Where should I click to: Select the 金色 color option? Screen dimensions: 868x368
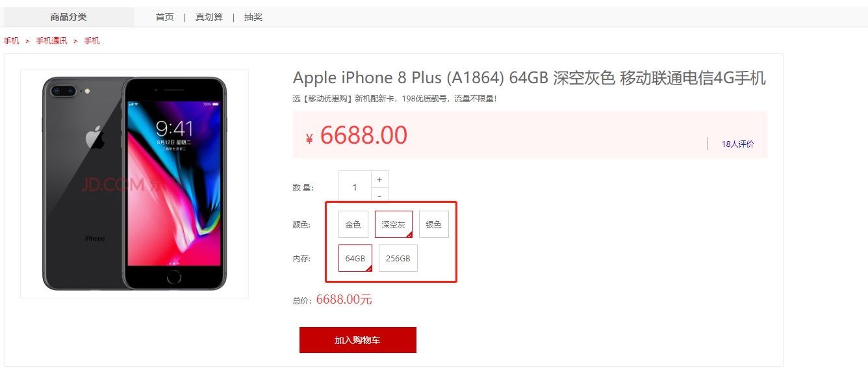tap(353, 224)
